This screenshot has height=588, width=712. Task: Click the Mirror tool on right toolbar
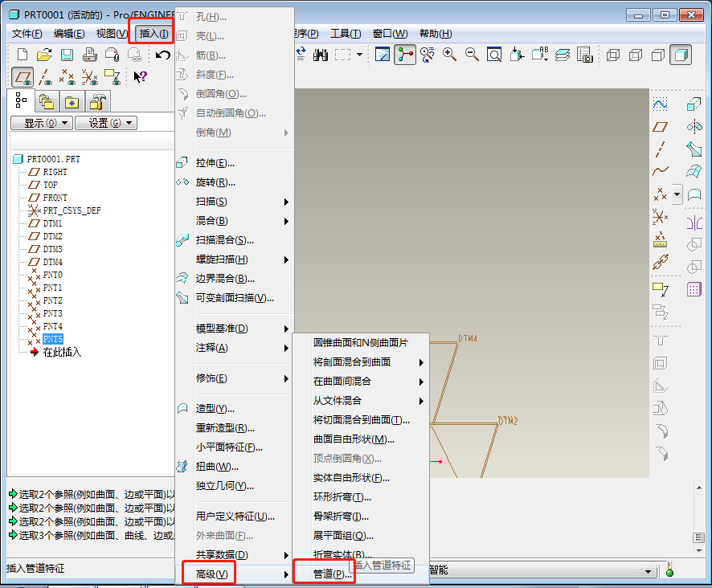point(694,223)
